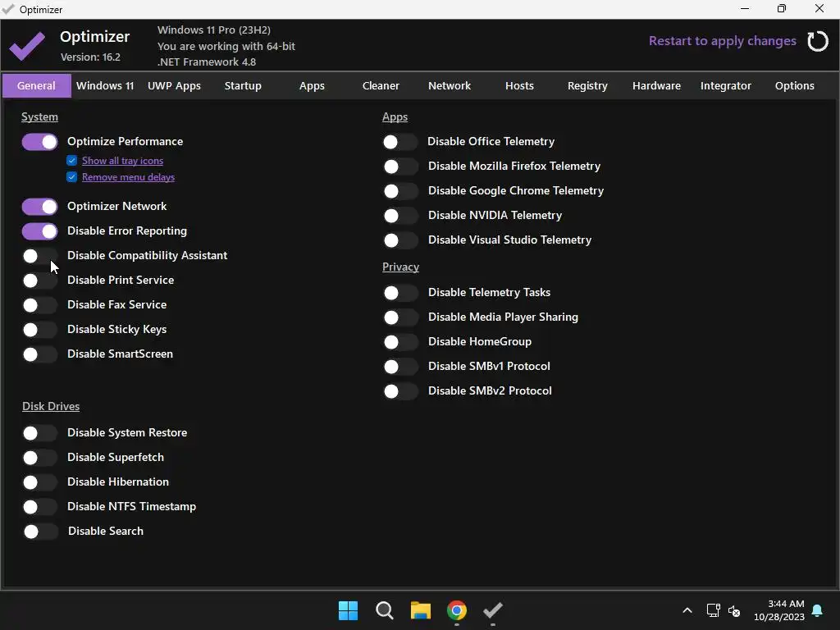
Task: Enable Disable SMBv2 Protocol toggle
Action: (x=400, y=391)
